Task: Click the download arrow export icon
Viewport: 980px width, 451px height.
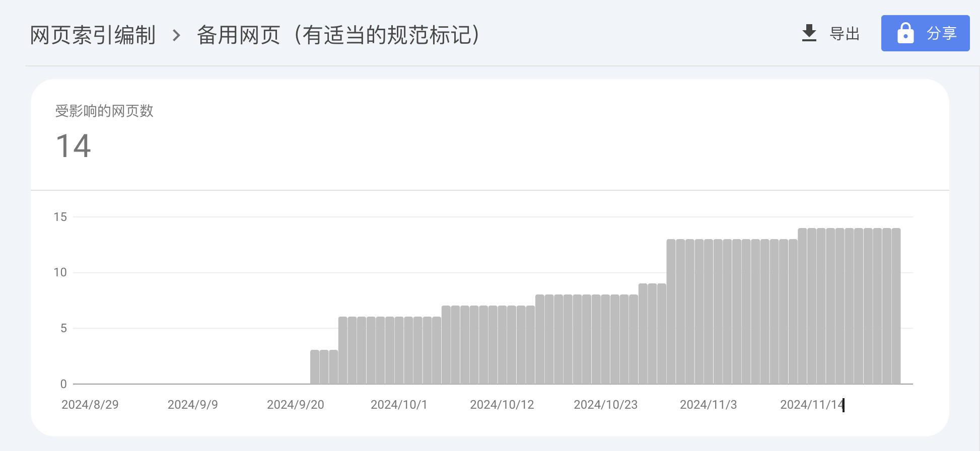Action: (809, 33)
